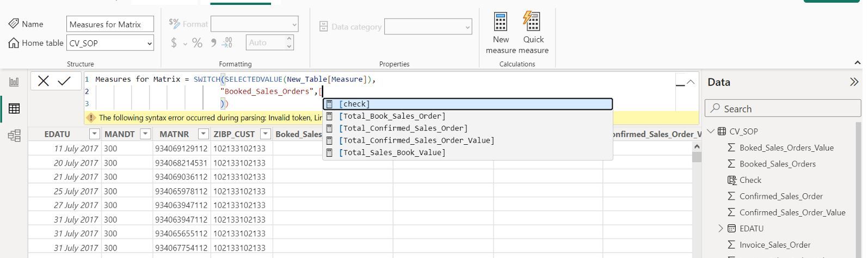Click the Auto decimal places stepper
Image resolution: width=868 pixels, height=258 pixels.
pos(289,42)
